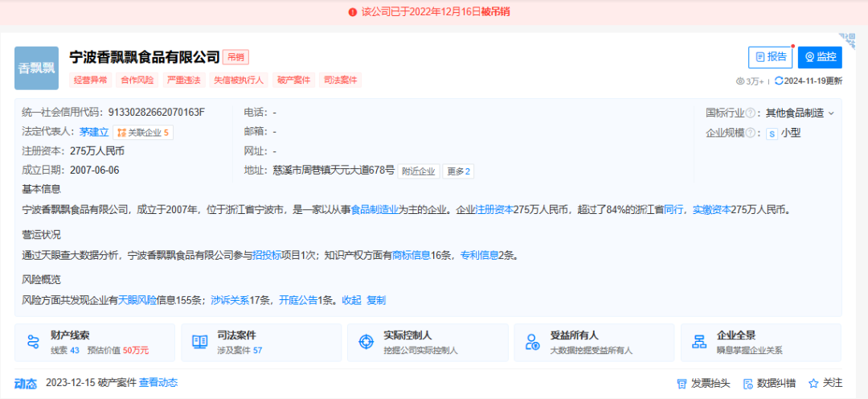Open the 实际控制人 card icon
Viewport: 868px width, 399px height.
coord(366,342)
